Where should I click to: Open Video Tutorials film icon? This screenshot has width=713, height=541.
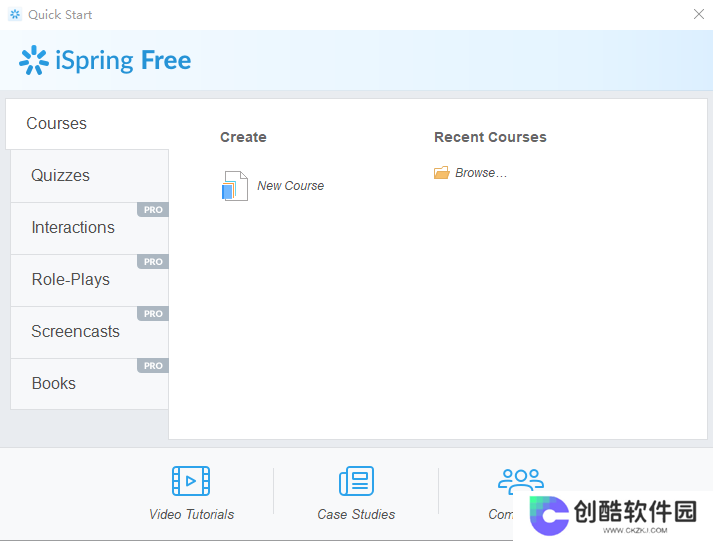click(191, 481)
